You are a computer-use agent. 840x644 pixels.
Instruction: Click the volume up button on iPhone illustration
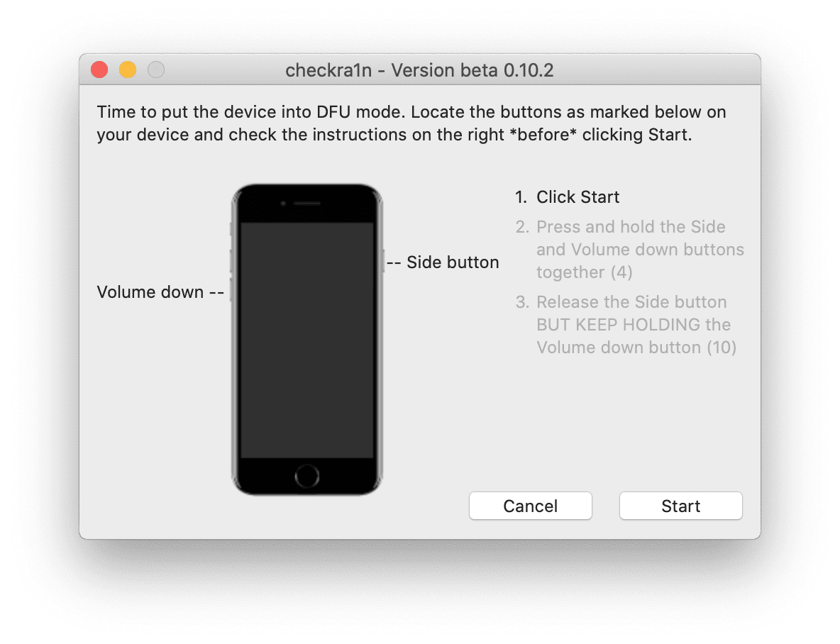pyautogui.click(x=231, y=261)
